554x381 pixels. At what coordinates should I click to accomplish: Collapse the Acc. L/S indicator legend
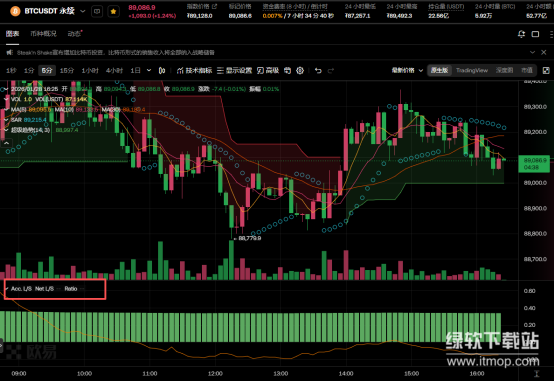tap(7, 289)
